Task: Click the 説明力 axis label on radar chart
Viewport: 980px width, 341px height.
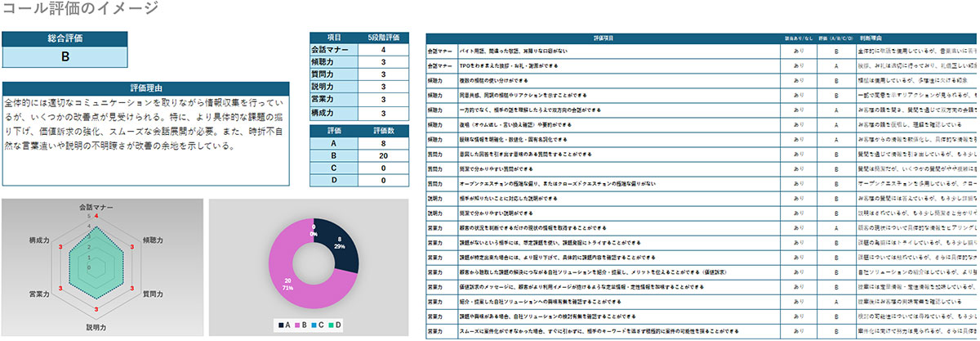Action: (x=96, y=327)
